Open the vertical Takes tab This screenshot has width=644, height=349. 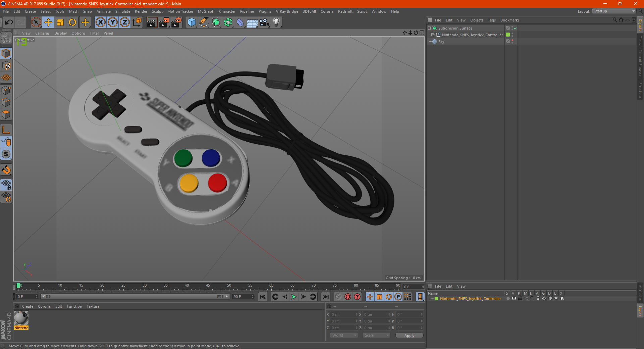(640, 40)
